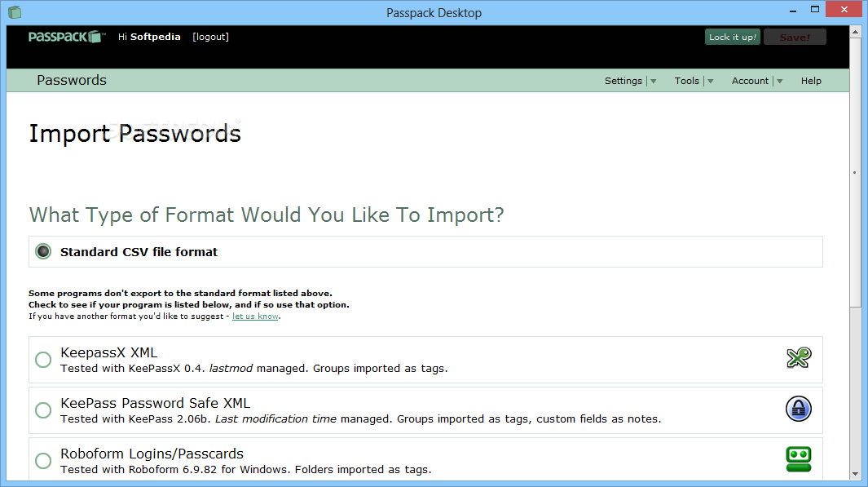Image resolution: width=868 pixels, height=487 pixels.
Task: Click the Save! button
Action: (x=795, y=38)
